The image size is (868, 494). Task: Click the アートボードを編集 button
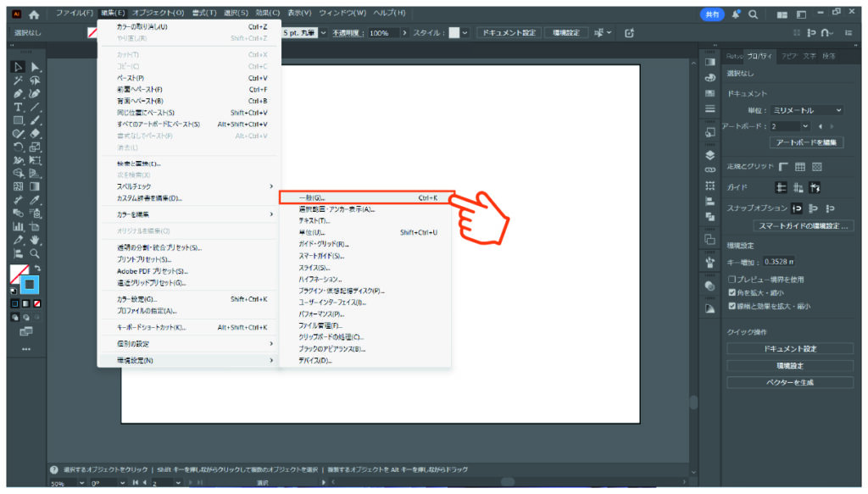click(x=805, y=142)
